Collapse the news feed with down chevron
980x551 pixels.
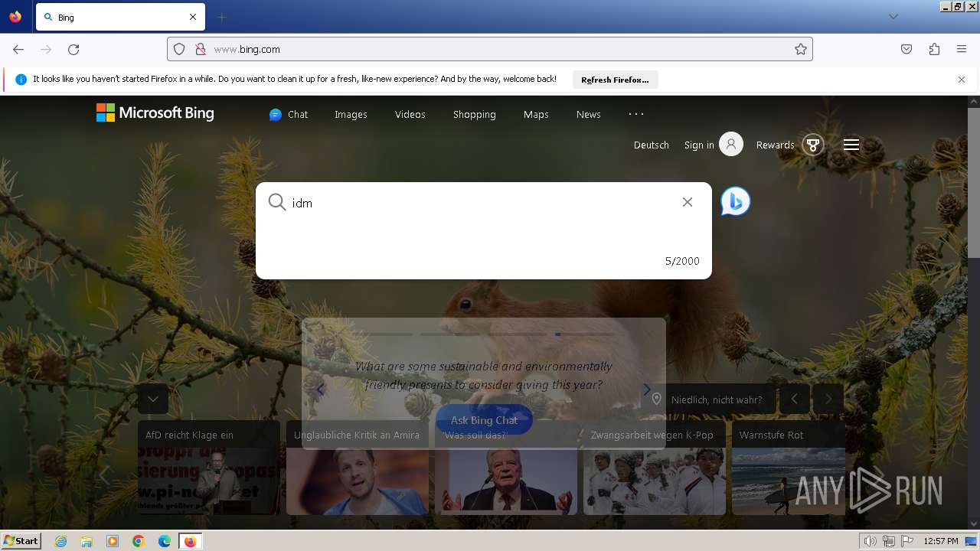click(153, 399)
